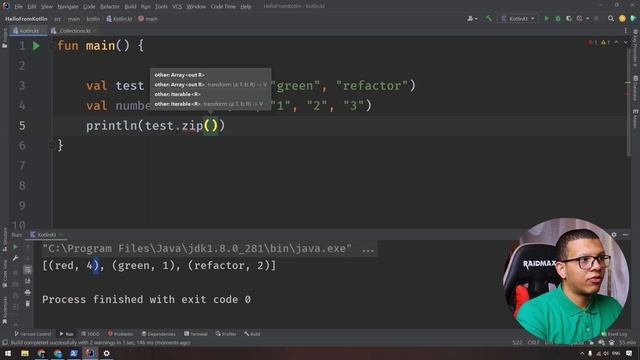640x360 pixels.
Task: Switch to the Collections.kt editor tab
Action: pos(73,31)
